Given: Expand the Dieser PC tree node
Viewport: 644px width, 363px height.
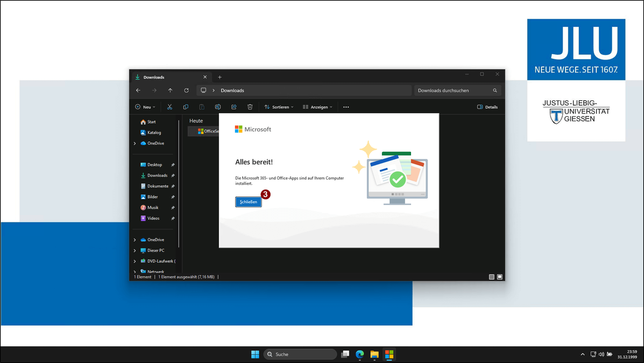Looking at the screenshot, I should (135, 250).
